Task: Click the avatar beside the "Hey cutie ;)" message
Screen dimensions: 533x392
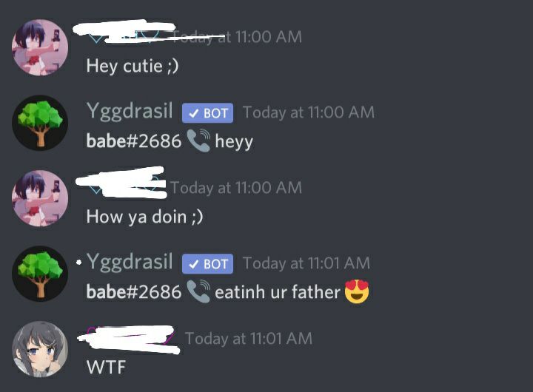Action: pos(40,47)
